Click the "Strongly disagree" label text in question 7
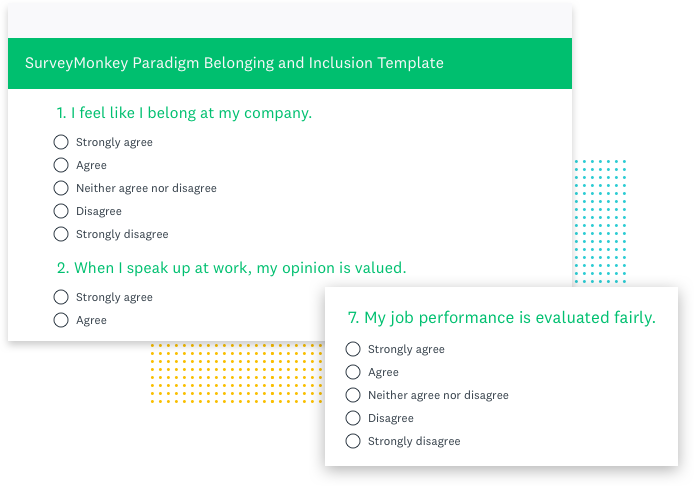Viewport: 694px width, 486px height. [x=414, y=441]
